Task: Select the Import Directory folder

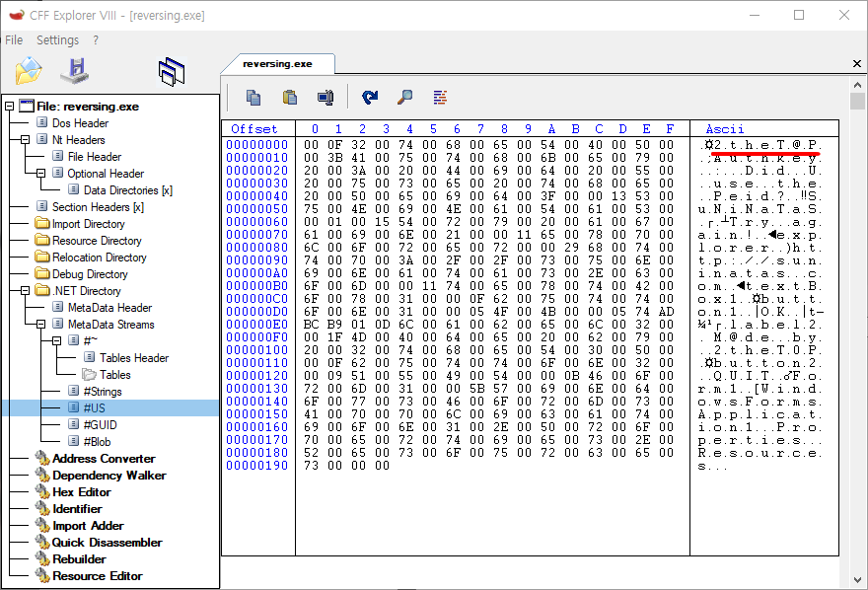Action: (x=88, y=224)
